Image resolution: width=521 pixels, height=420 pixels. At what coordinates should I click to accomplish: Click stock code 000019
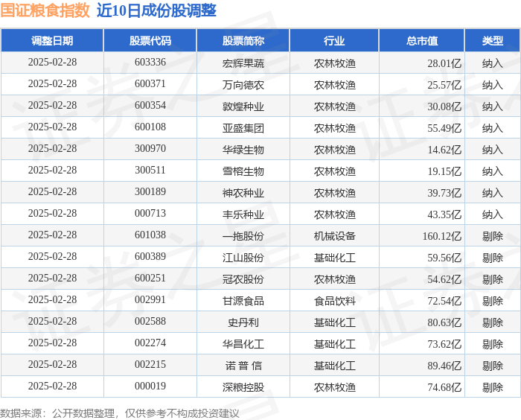tap(150, 386)
